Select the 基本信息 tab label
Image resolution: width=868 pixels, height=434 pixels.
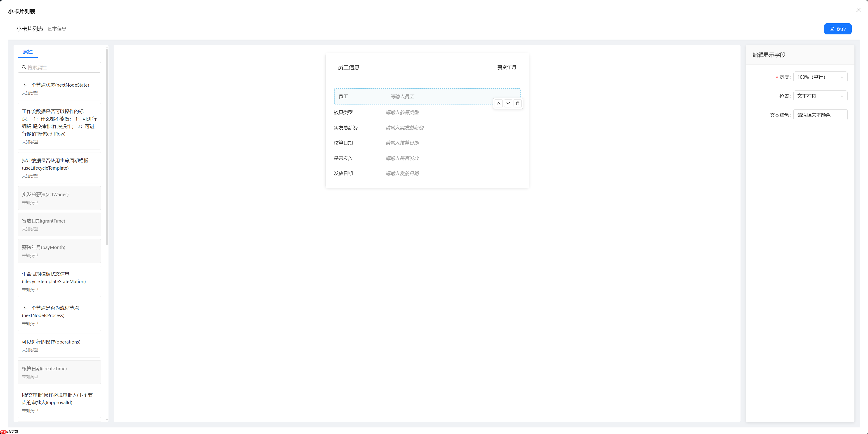57,29
